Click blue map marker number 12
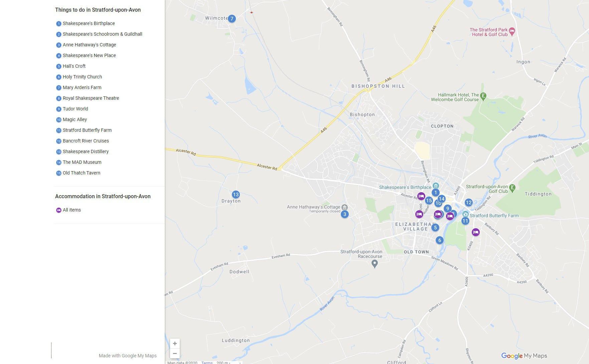 click(468, 203)
